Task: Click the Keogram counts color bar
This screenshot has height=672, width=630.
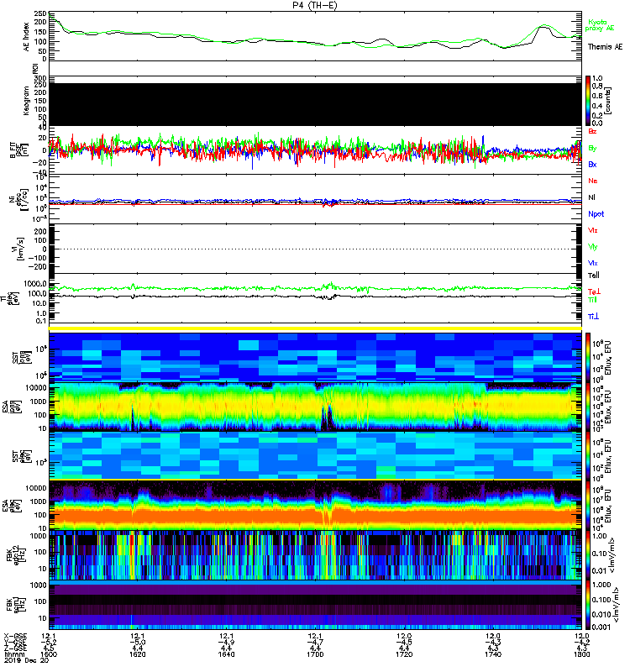Action: click(x=588, y=101)
